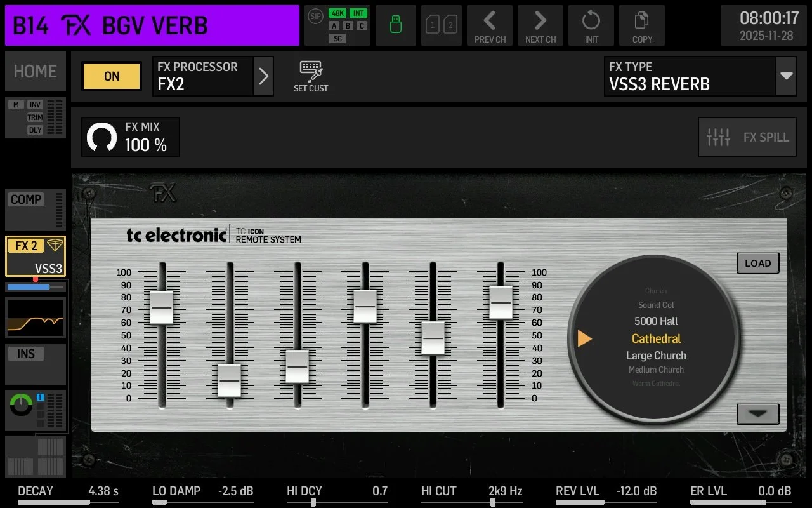Select the DECAY 4.38 s parameter
The width and height of the screenshot is (812, 508).
(69, 494)
